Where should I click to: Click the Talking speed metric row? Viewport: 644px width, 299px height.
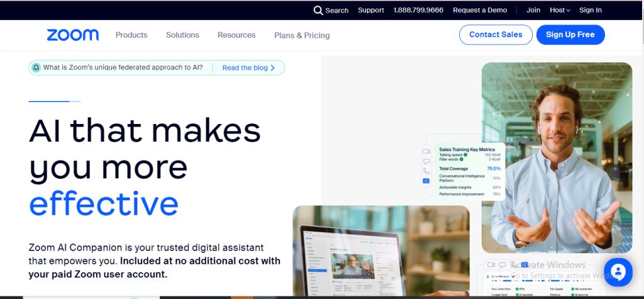tap(470, 155)
